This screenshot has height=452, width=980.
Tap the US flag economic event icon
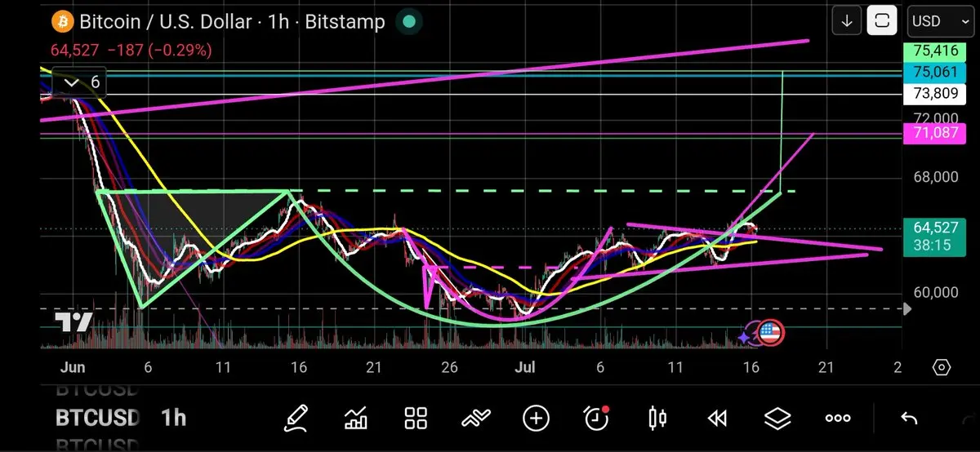pos(771,332)
